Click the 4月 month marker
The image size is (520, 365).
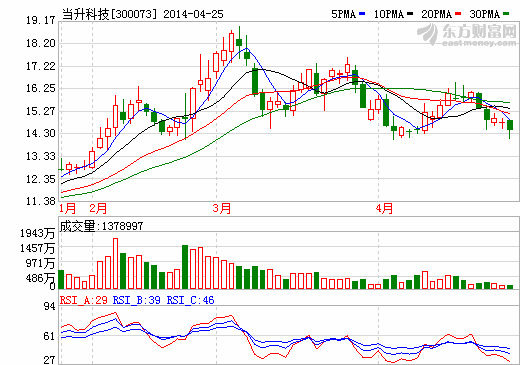coord(384,209)
